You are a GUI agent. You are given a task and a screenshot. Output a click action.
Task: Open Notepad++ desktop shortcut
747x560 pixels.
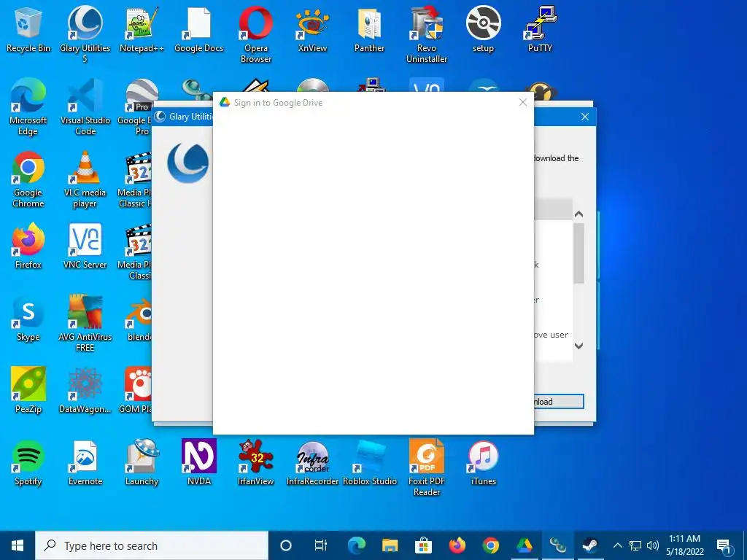[x=142, y=28]
